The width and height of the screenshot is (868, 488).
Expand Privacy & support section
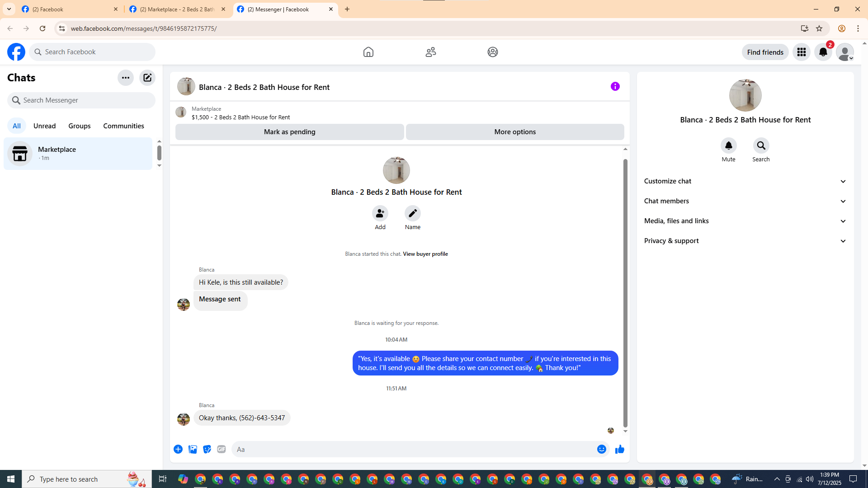(745, 241)
